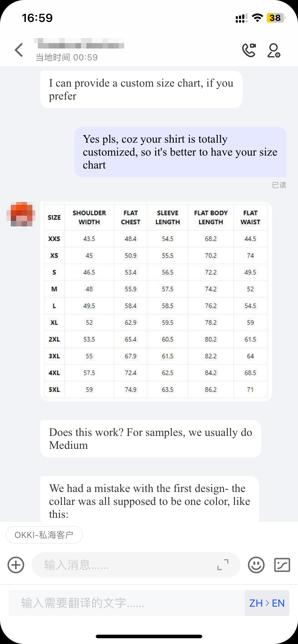This screenshot has width=298, height=644.
Task: Tap the custom size chart offer message
Action: (141, 89)
